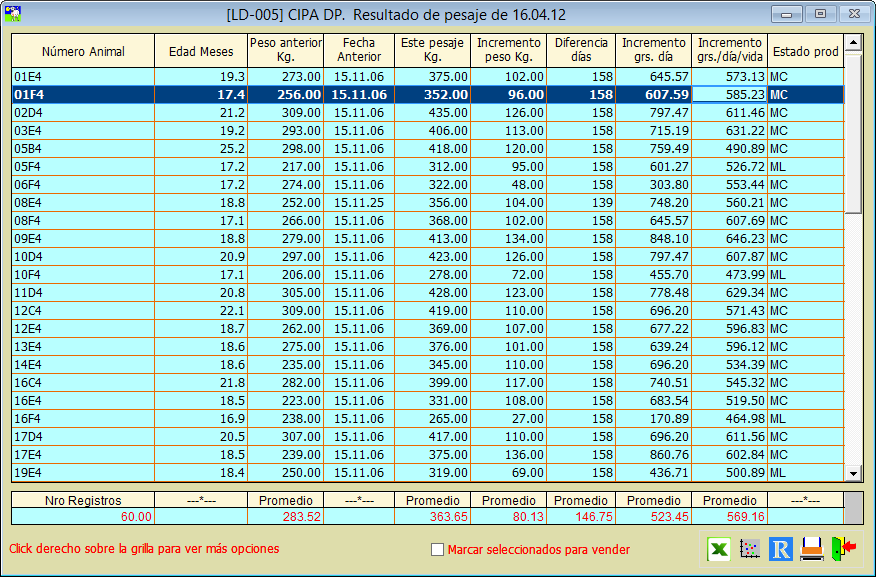
Task: Click the application icon in title bar
Action: click(x=14, y=14)
